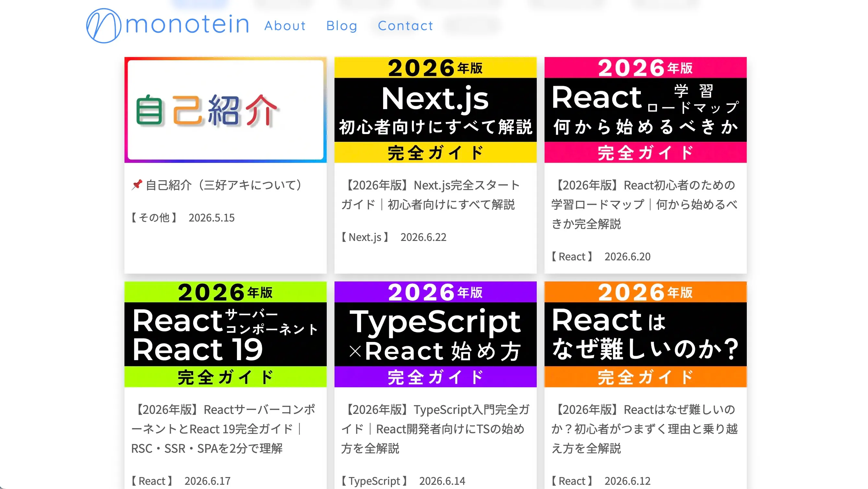This screenshot has width=868, height=489.
Task: Click the monotein site name text
Action: click(187, 24)
